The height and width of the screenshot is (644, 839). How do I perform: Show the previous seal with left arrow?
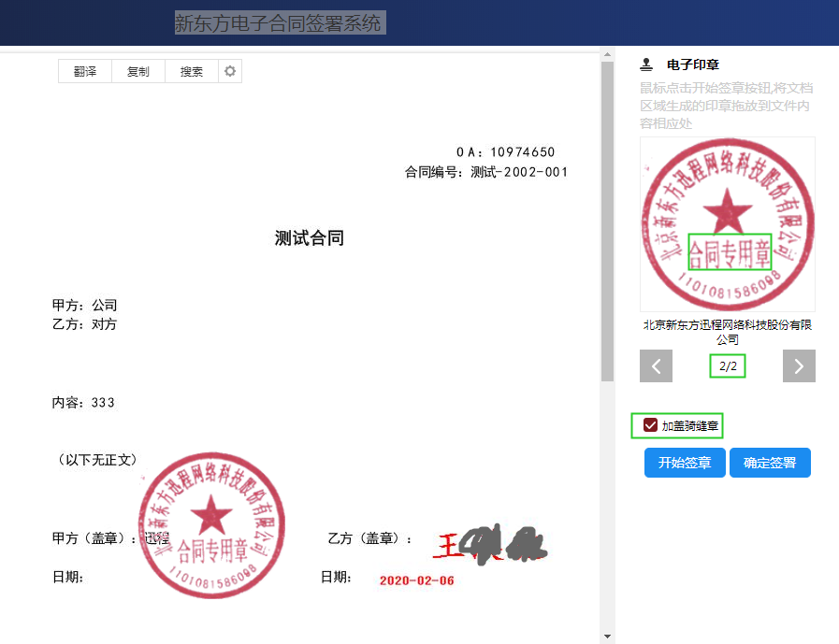click(x=656, y=366)
